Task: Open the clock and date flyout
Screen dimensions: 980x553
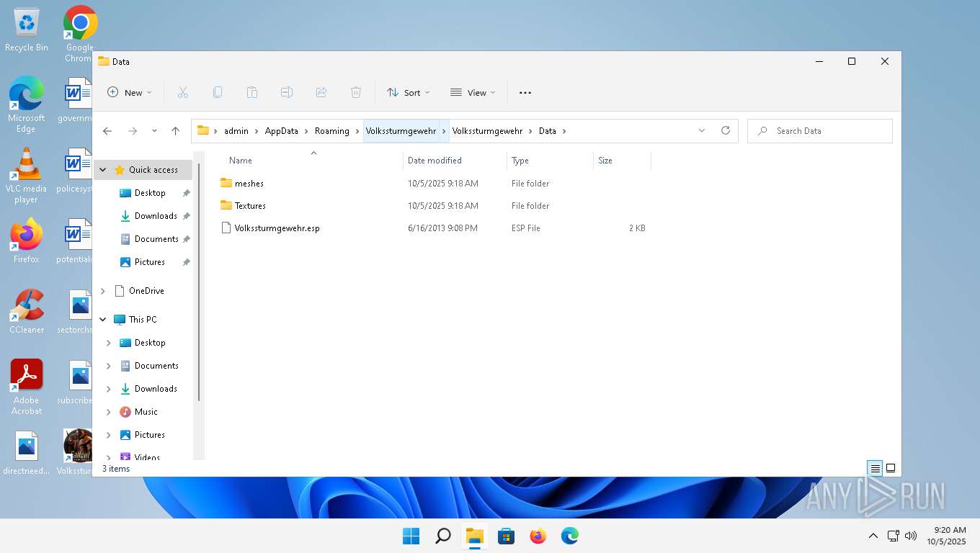Action: (x=947, y=536)
